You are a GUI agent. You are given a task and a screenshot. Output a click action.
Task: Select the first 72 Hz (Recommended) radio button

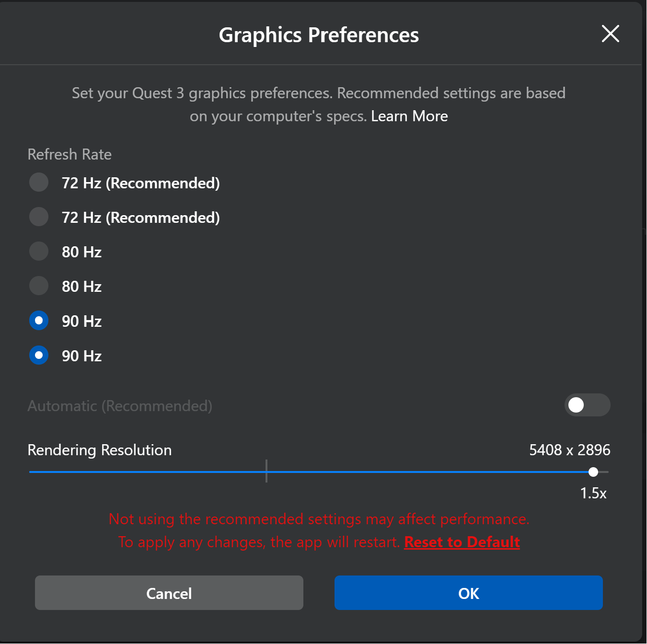tap(39, 183)
